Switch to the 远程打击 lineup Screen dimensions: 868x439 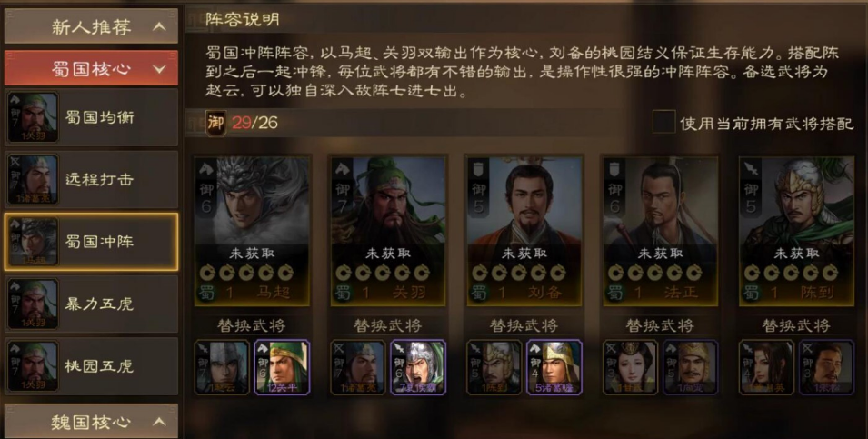[x=91, y=179]
